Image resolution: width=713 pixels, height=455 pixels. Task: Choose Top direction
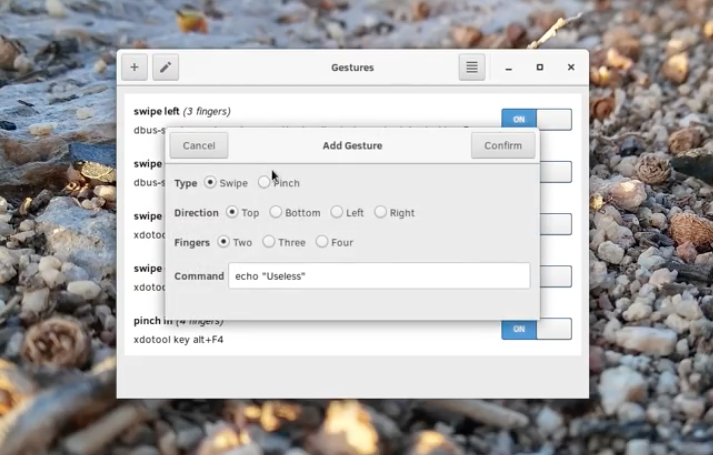point(232,212)
